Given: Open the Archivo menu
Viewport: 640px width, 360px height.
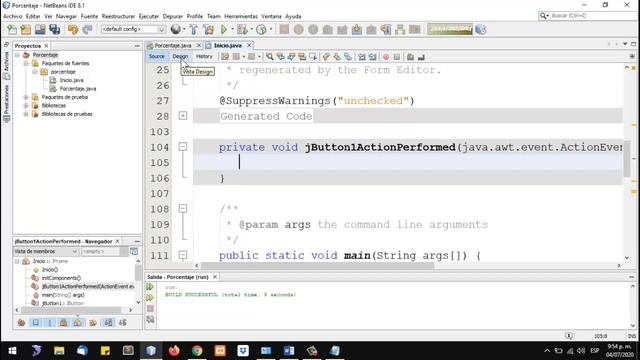Looking at the screenshot, I should pyautogui.click(x=13, y=16).
